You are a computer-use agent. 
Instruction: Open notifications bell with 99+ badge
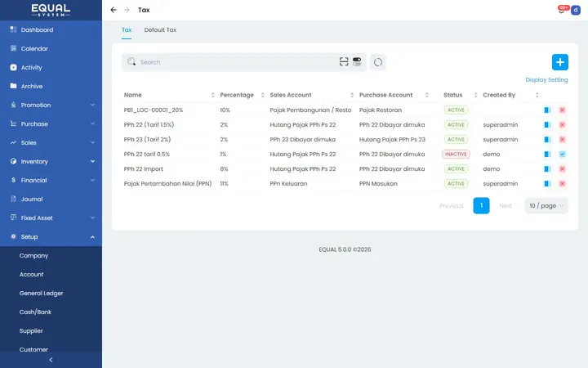point(561,10)
